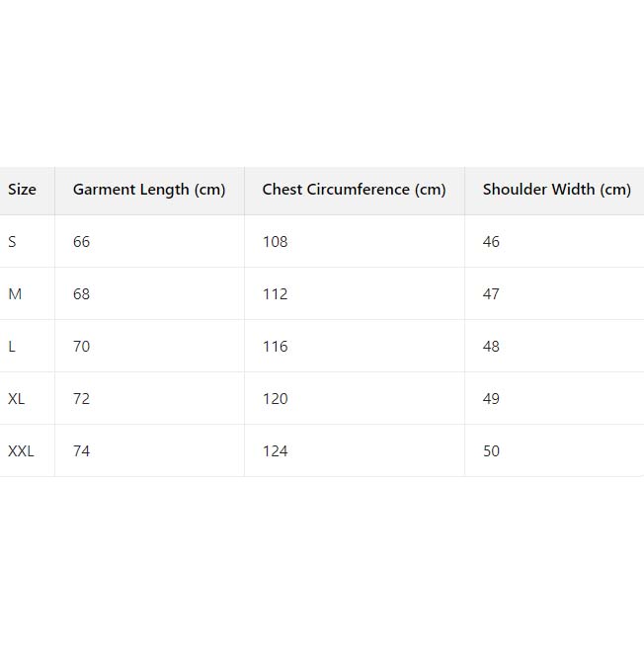644x645 pixels.
Task: Click the XL size cell
Action: pos(17,399)
